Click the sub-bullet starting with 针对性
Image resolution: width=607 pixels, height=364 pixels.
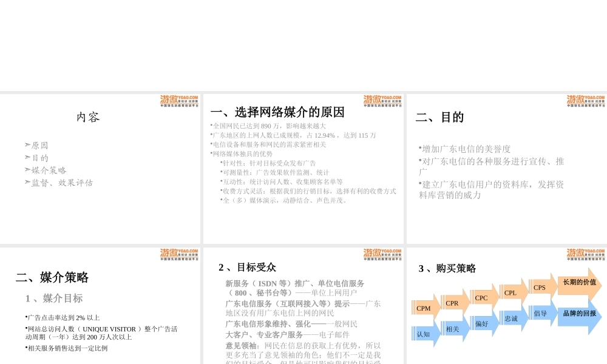click(x=268, y=163)
